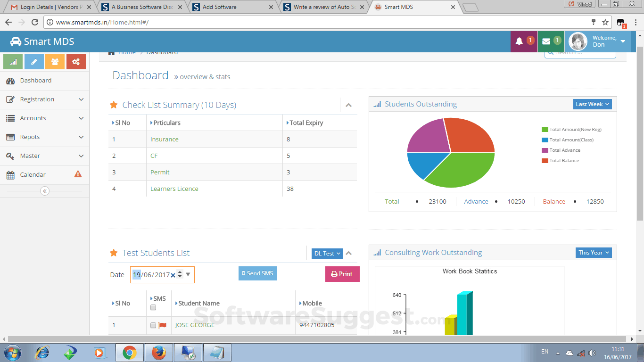Click the volume speaker tray icon
This screenshot has height=362, width=644.
[592, 353]
